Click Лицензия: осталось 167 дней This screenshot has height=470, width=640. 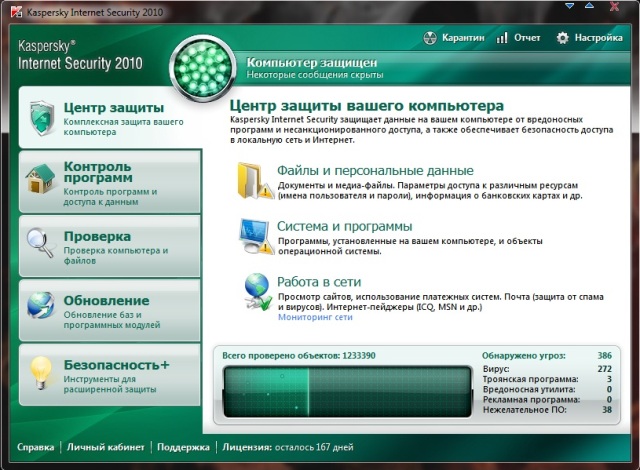(288, 447)
